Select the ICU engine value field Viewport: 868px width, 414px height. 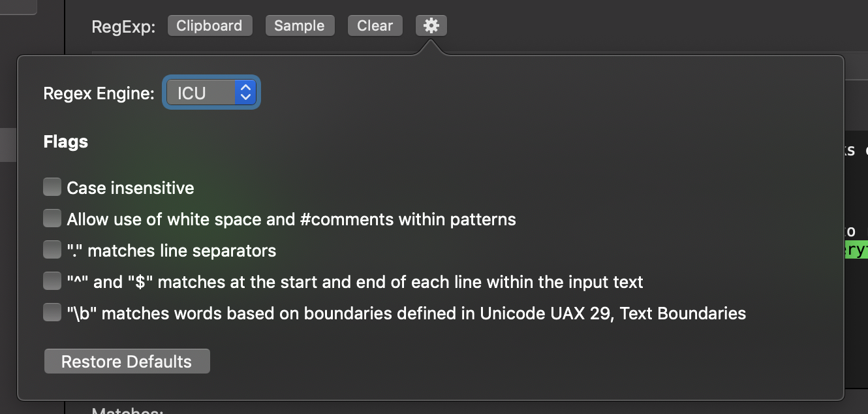[196, 93]
